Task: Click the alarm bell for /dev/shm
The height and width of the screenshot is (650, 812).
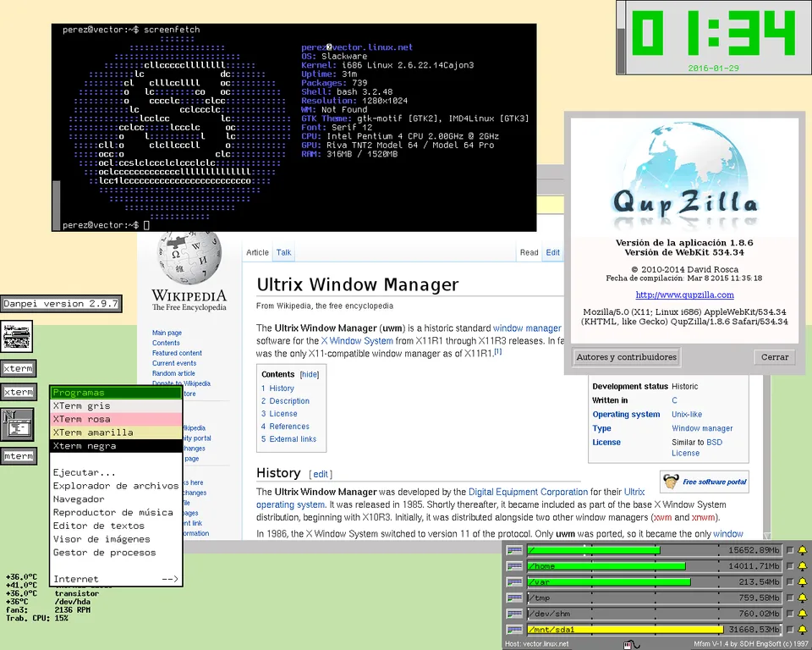Action: pyautogui.click(x=802, y=614)
